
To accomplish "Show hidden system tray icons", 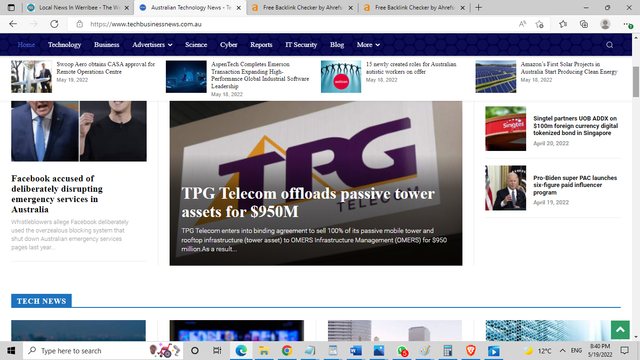I will tap(562, 351).
